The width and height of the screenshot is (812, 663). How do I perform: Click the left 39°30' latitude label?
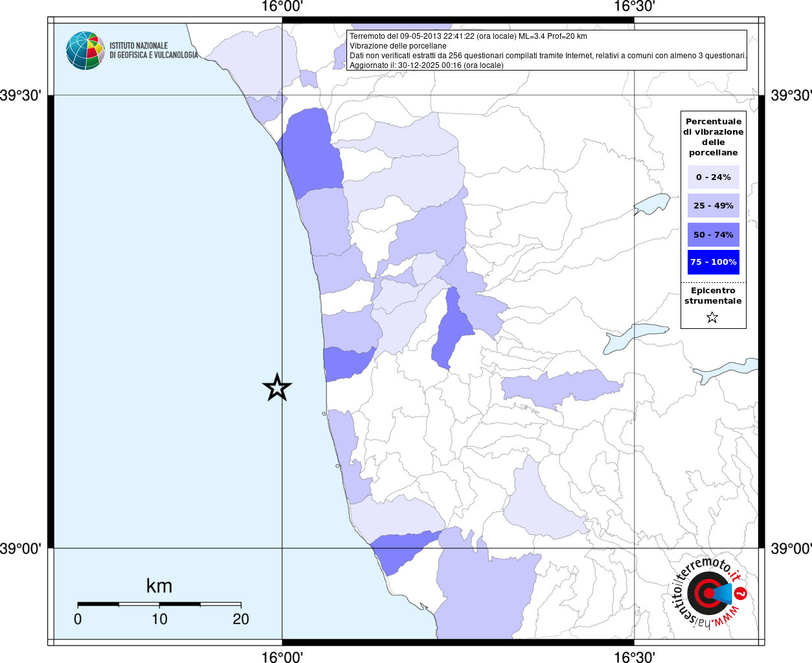[21, 96]
